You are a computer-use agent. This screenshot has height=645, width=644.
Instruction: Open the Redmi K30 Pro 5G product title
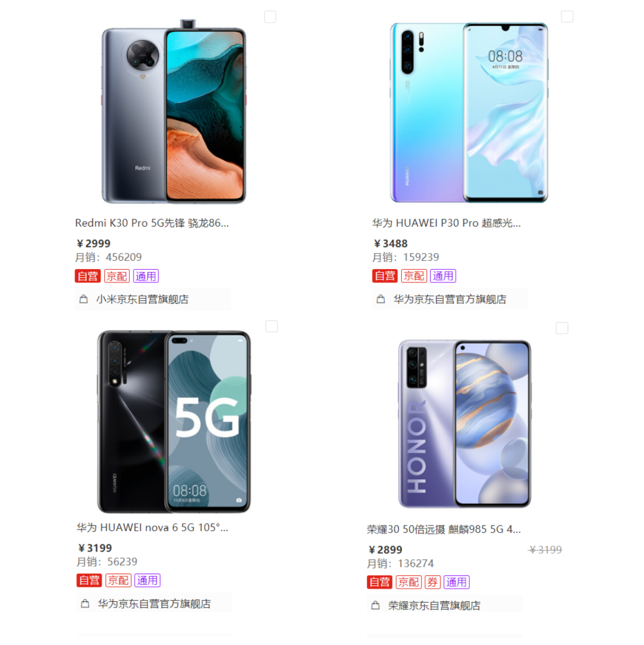pos(152,223)
